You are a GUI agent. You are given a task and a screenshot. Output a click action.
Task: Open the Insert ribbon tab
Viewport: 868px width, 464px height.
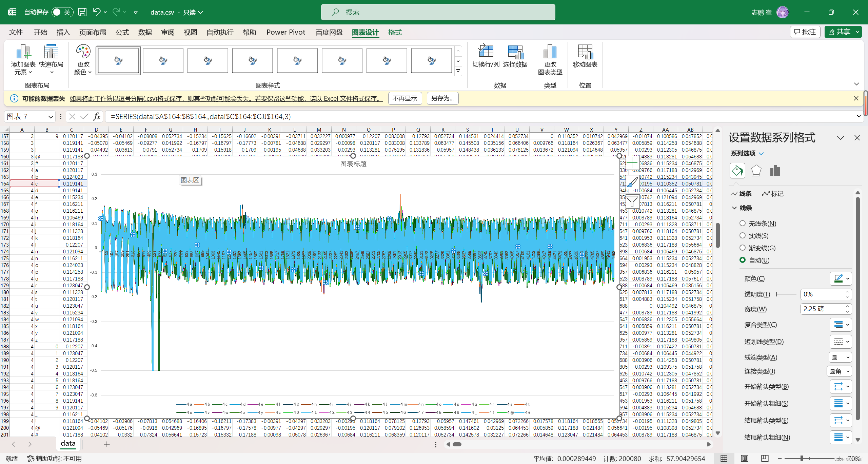pos(63,32)
